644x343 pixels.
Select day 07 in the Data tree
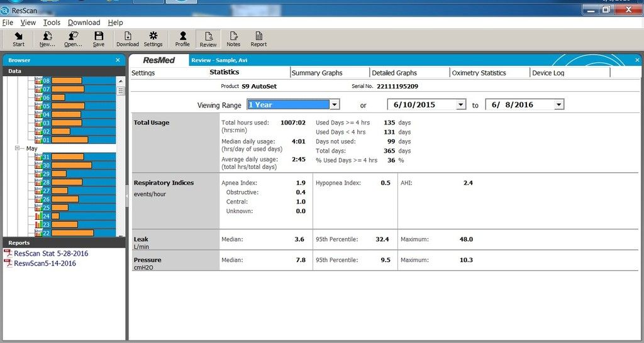pyautogui.click(x=75, y=89)
